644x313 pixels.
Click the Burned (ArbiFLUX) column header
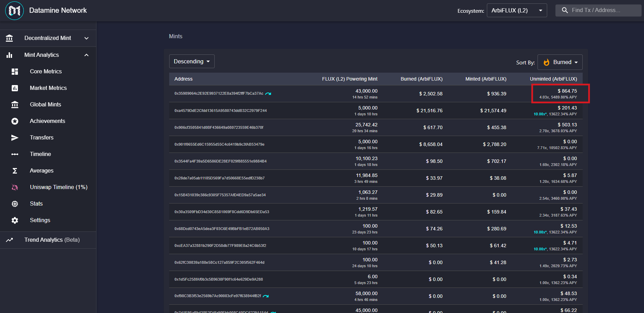click(x=422, y=79)
